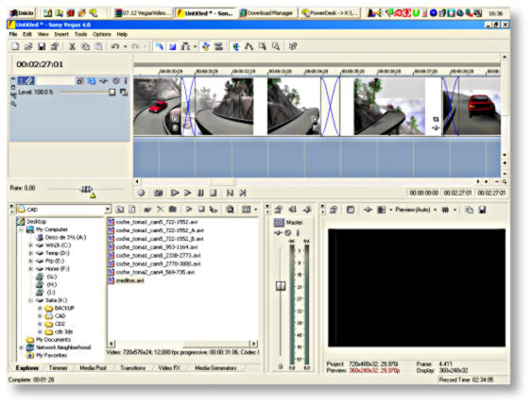The width and height of the screenshot is (532, 406).
Task: Toggle Solo on video track 1
Action: click(x=126, y=81)
